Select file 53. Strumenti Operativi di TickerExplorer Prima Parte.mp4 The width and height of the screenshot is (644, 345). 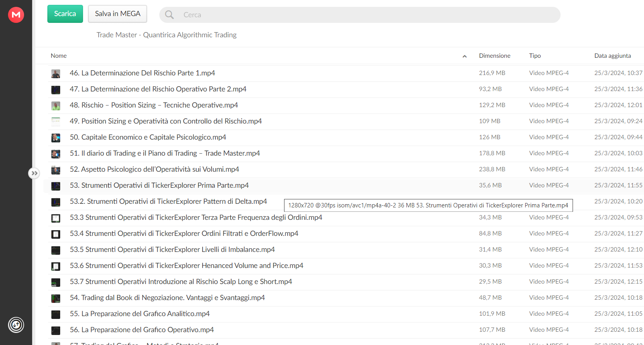(x=159, y=185)
